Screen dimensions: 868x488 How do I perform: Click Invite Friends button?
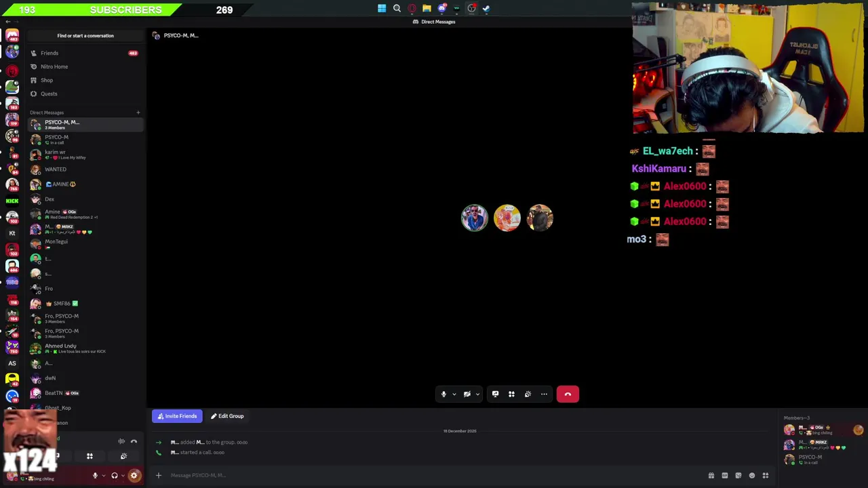(x=177, y=416)
